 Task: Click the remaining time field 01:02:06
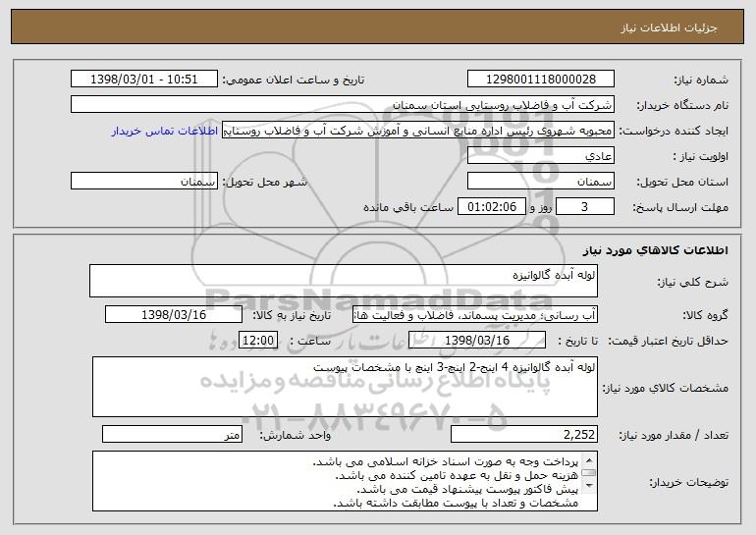491,207
